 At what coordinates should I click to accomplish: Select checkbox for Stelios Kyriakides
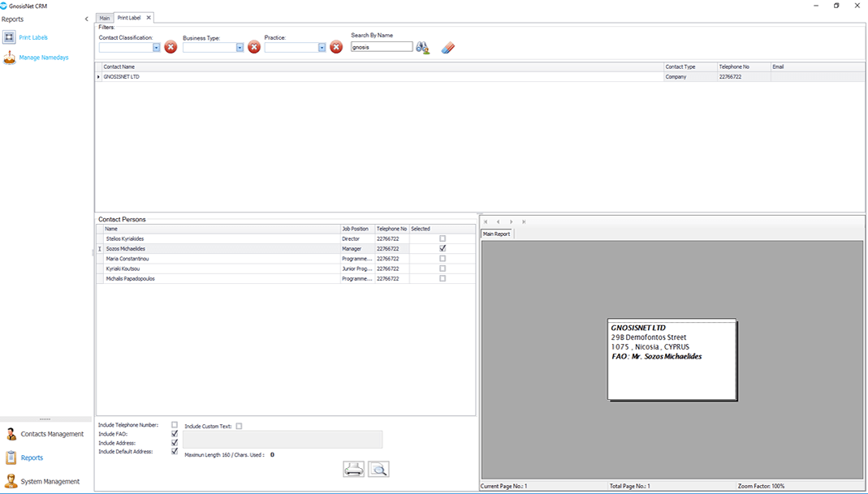tap(443, 239)
